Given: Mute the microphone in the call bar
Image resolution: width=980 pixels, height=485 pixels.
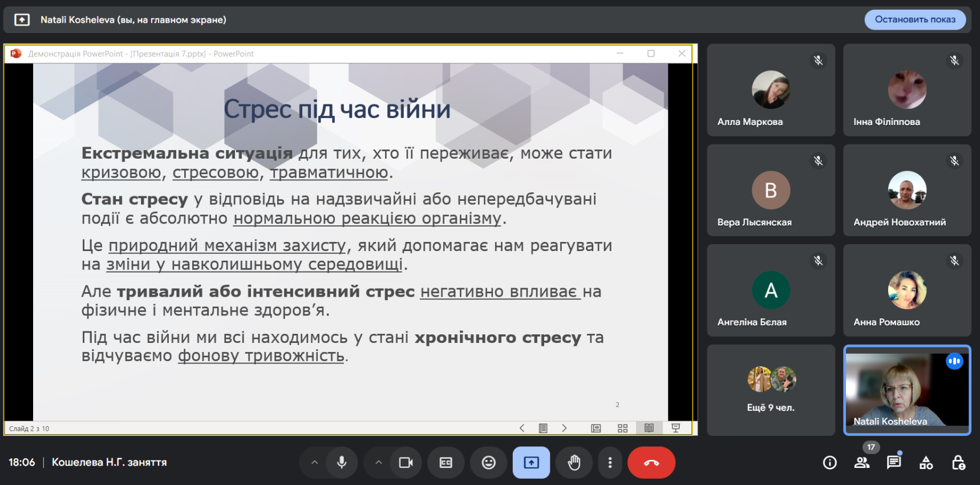Looking at the screenshot, I should point(342,462).
